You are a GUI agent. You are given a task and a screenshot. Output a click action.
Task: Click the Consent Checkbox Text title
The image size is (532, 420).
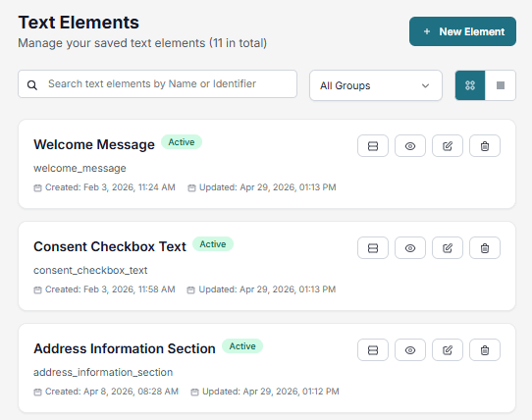click(110, 246)
